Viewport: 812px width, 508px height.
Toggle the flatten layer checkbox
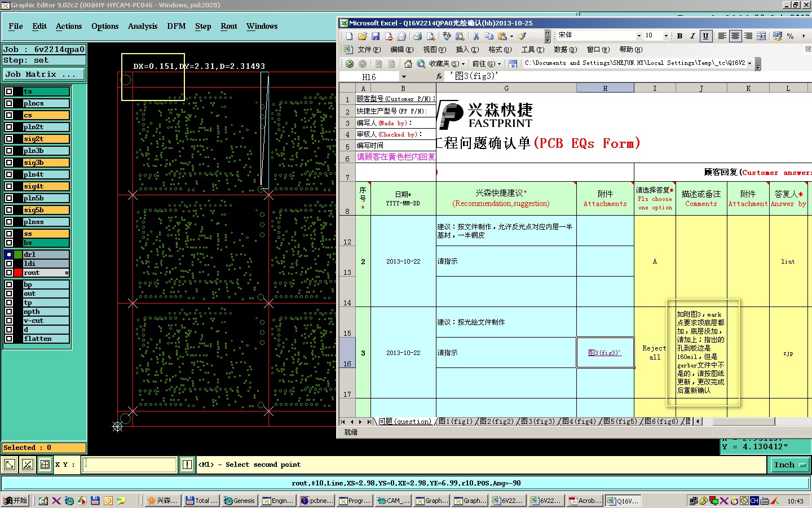click(9, 339)
